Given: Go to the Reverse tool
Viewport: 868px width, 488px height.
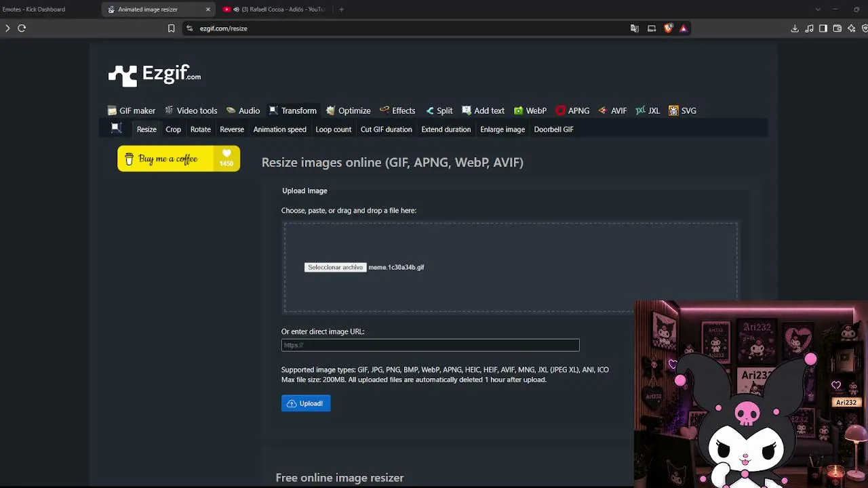Looking at the screenshot, I should pyautogui.click(x=232, y=129).
